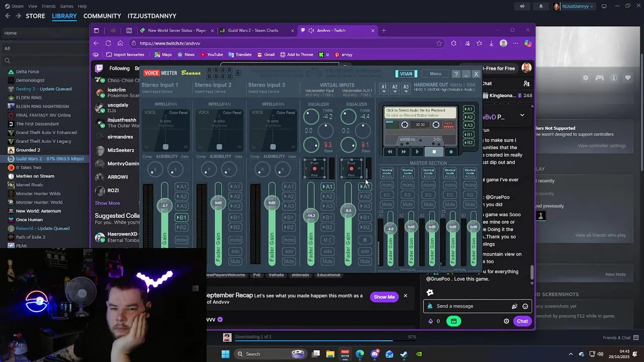This screenshot has width=644, height=362.
Task: Toggle mono on Stereo Input 1
Action: [x=182, y=240]
